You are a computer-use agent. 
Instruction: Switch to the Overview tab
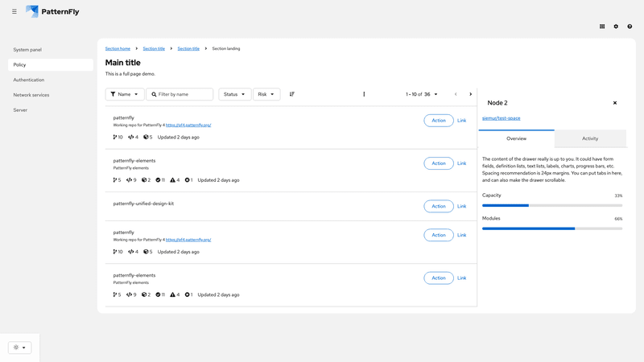[x=516, y=138]
